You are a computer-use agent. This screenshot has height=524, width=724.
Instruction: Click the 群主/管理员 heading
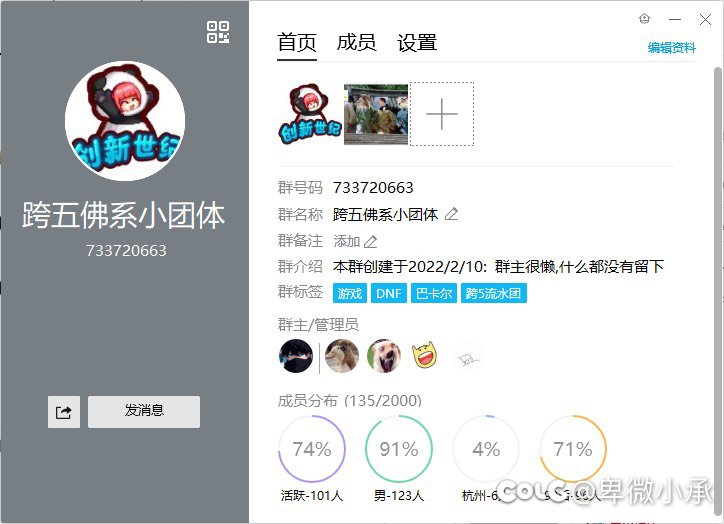pyautogui.click(x=318, y=325)
